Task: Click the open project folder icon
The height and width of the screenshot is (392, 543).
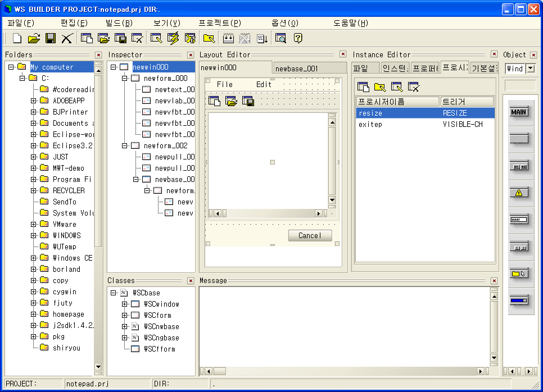Action: click(34, 38)
